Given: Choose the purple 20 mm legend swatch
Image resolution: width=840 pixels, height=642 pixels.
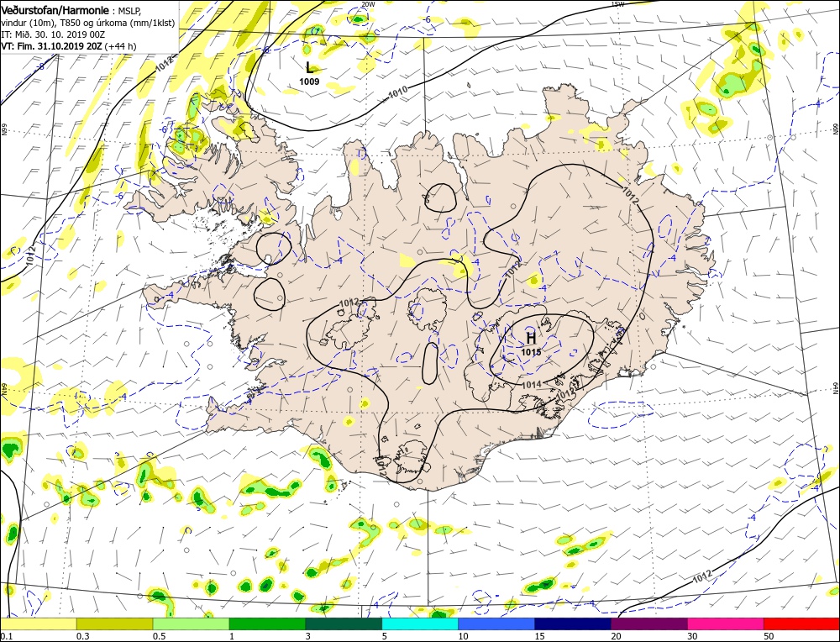Looking at the screenshot, I should pyautogui.click(x=649, y=624).
